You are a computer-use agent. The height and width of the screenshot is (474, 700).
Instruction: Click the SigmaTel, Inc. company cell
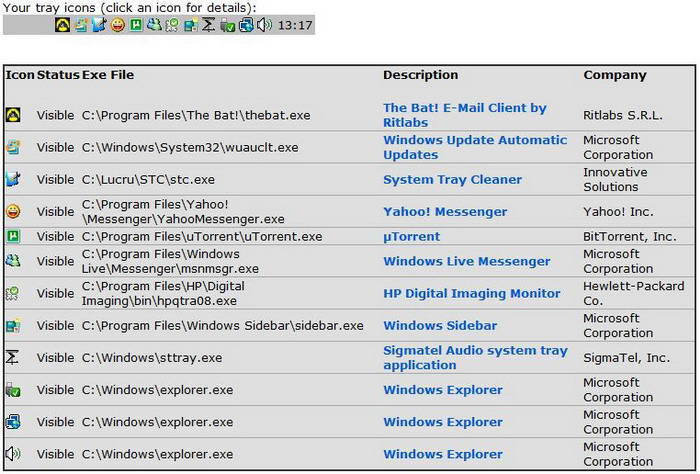point(626,358)
